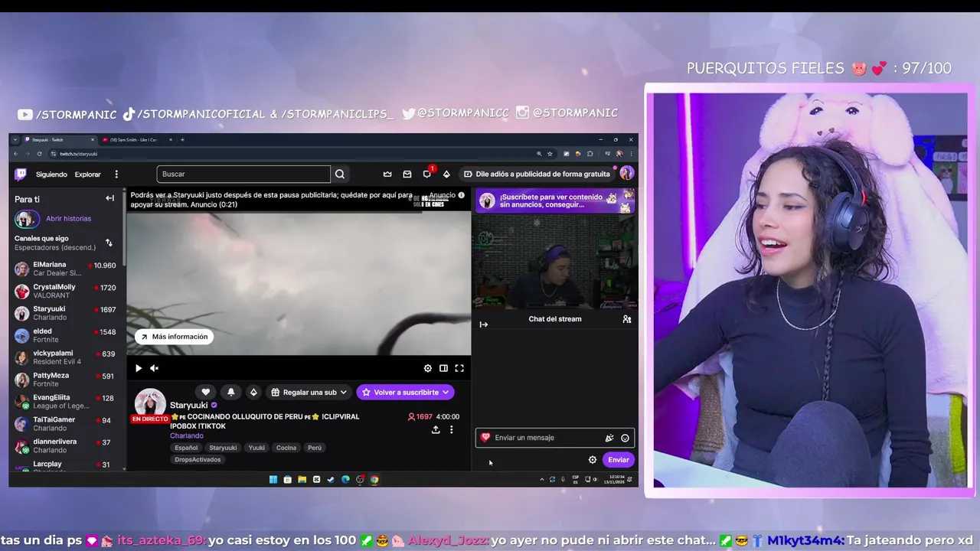
Task: Click the DropsActivados tag
Action: tap(198, 460)
